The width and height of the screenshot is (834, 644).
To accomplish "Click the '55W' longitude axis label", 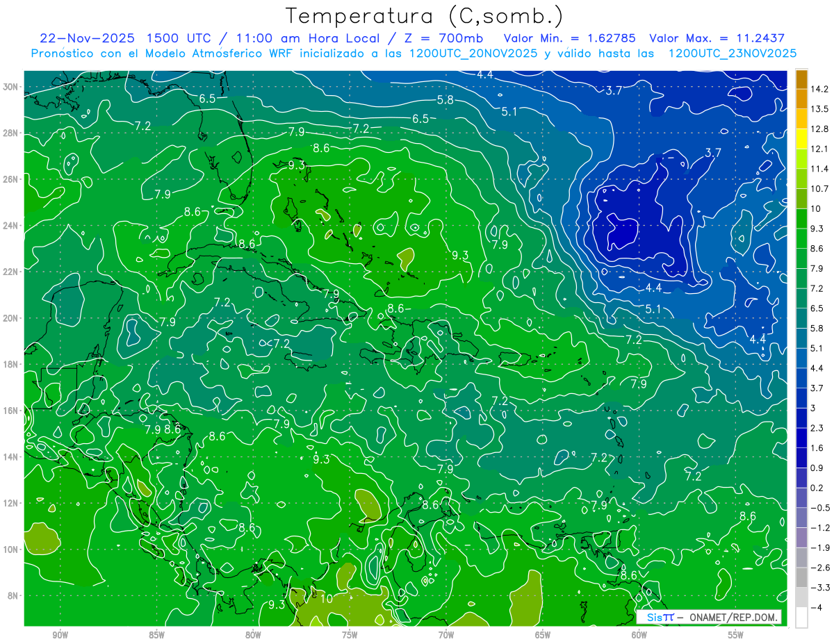I will 736,635.
